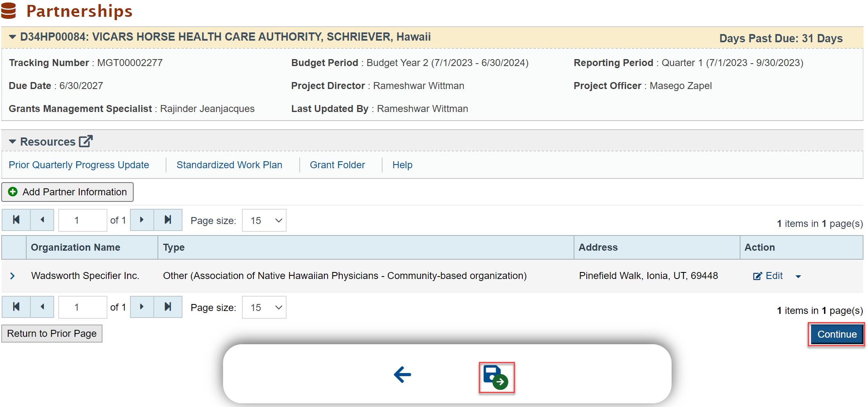
Task: Click the Other (Association of Native Hawaiian Physicians) type cell
Action: pyautogui.click(x=345, y=276)
